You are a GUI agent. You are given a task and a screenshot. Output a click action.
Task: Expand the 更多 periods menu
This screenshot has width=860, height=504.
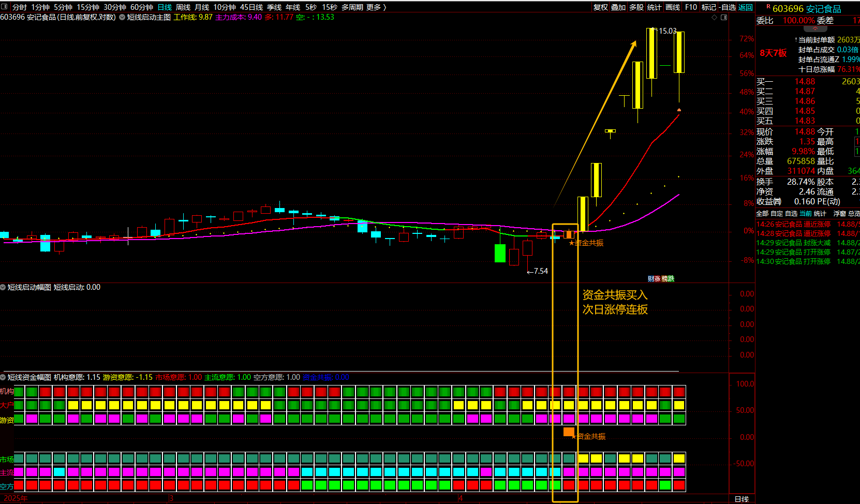376,7
